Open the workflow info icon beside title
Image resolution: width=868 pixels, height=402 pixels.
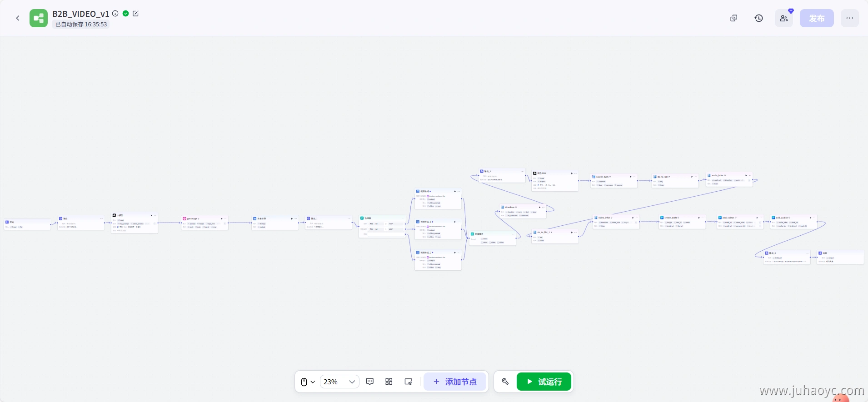click(x=115, y=14)
